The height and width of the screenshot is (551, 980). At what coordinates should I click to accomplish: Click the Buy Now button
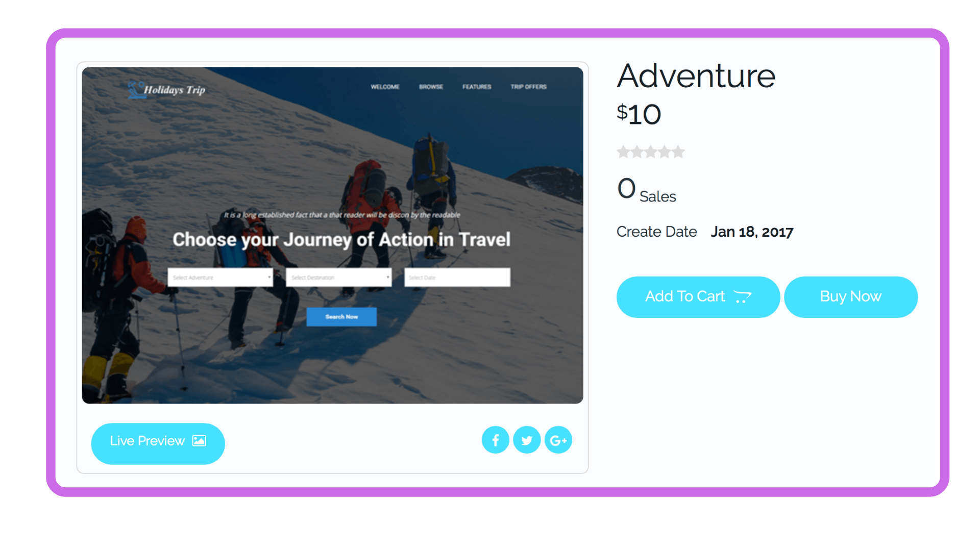click(851, 297)
